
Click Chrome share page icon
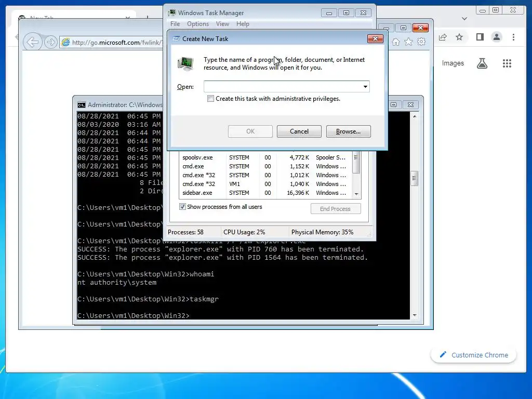[443, 37]
